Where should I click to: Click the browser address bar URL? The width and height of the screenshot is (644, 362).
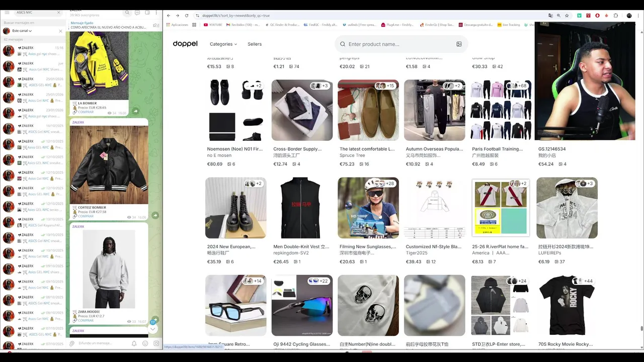click(x=235, y=16)
